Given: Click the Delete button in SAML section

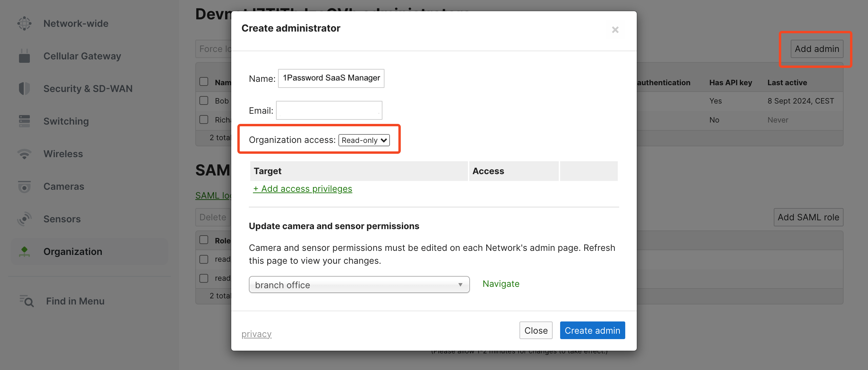Looking at the screenshot, I should 213,217.
